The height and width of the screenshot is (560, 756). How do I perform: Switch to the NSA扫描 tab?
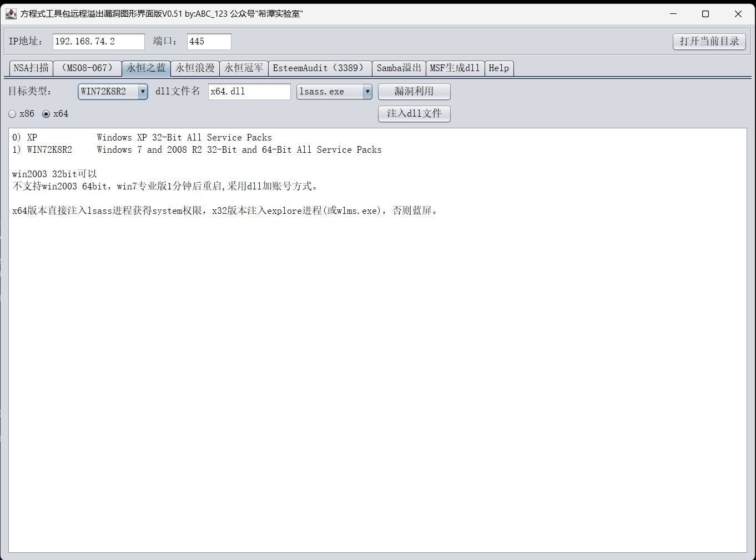31,68
